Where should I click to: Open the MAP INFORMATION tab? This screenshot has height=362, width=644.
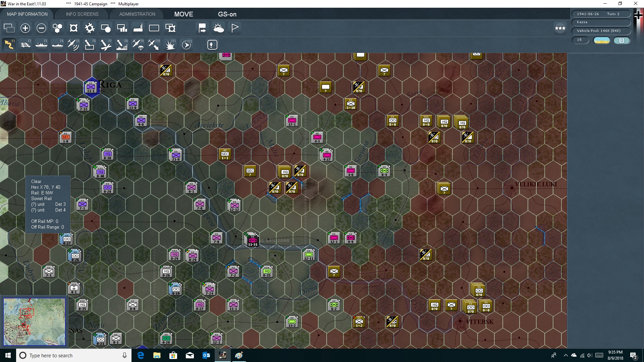(x=27, y=14)
